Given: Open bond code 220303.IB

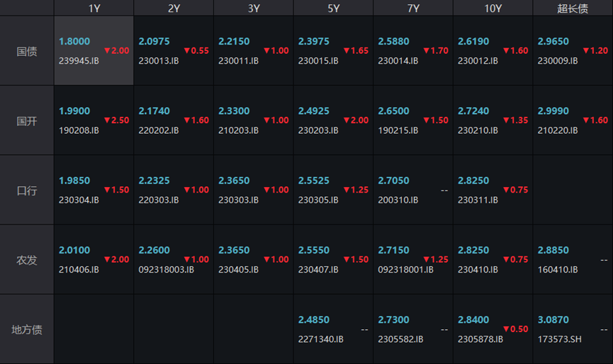Looking at the screenshot, I should pos(159,200).
